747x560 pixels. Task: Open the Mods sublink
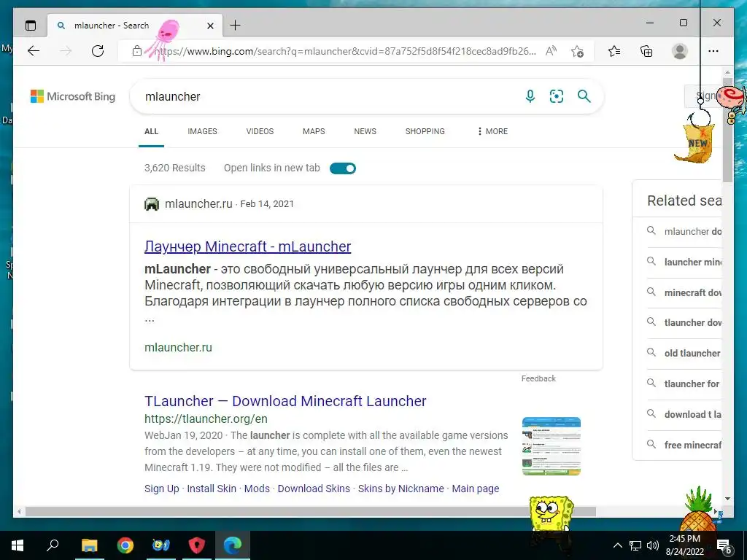pyautogui.click(x=257, y=489)
